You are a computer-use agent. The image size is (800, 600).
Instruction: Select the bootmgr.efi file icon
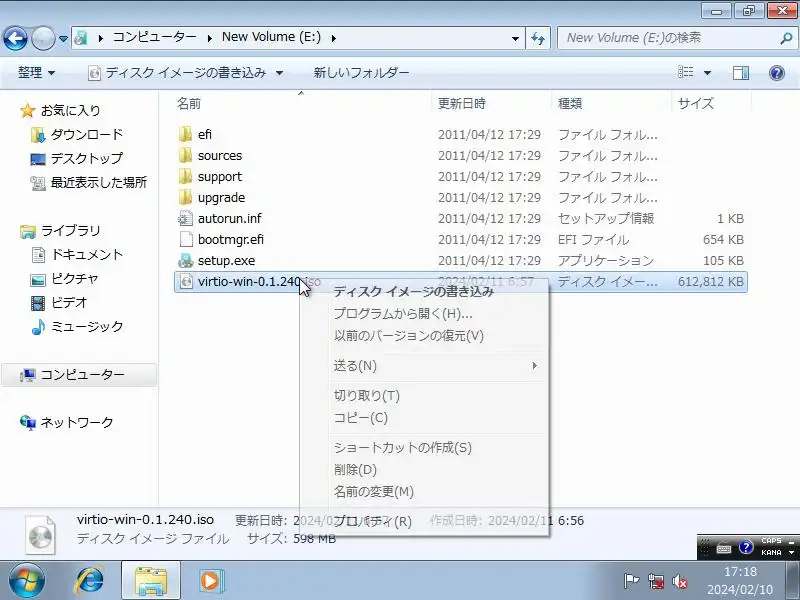pyautogui.click(x=186, y=239)
